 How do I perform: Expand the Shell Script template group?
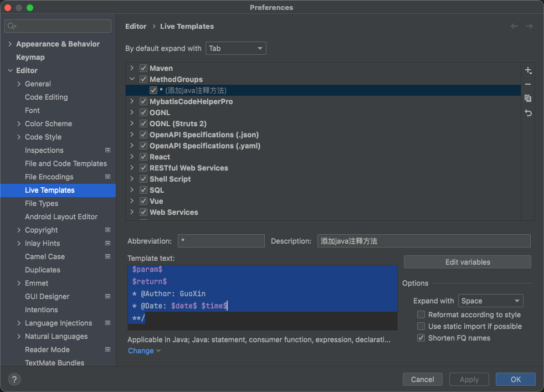point(132,179)
